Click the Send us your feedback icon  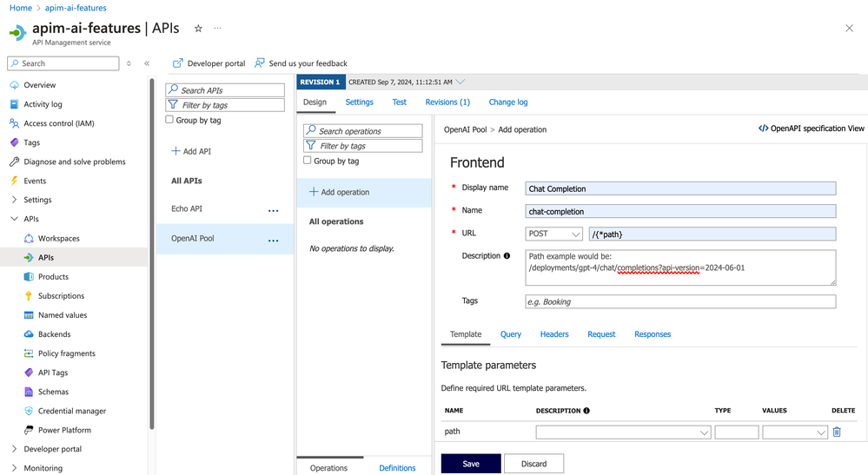tap(259, 63)
